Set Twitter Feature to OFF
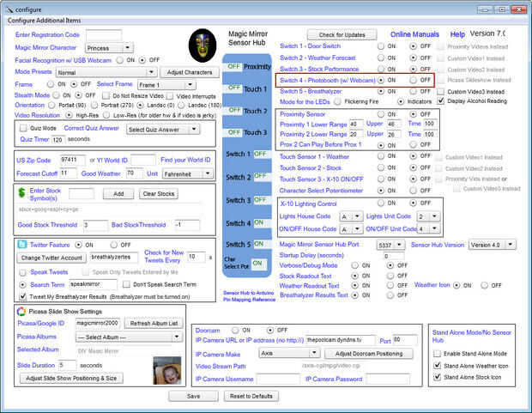Screen dimensions: 532x413 click(x=113, y=245)
